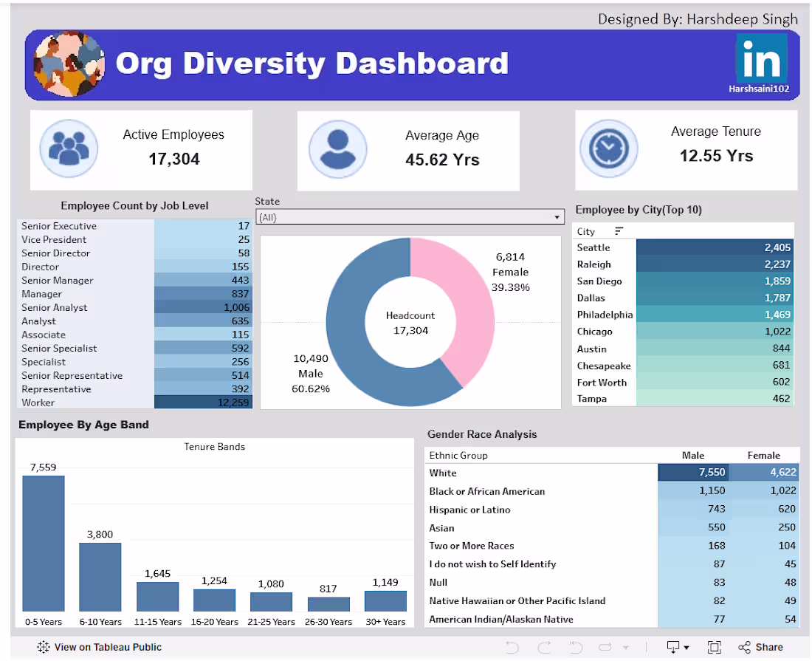Click the White Female 4,622 cell
This screenshot has height=661, width=812.
764,473
